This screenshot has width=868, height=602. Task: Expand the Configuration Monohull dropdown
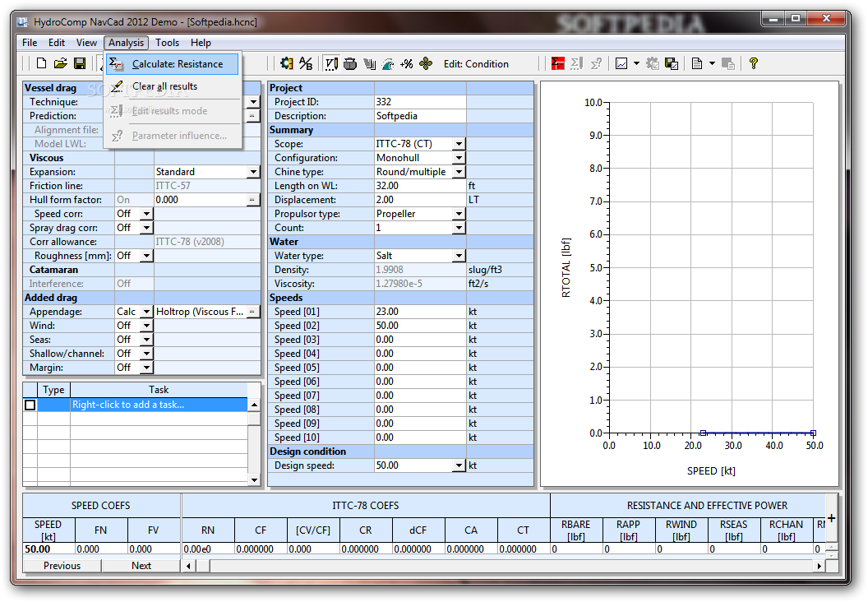click(x=459, y=158)
